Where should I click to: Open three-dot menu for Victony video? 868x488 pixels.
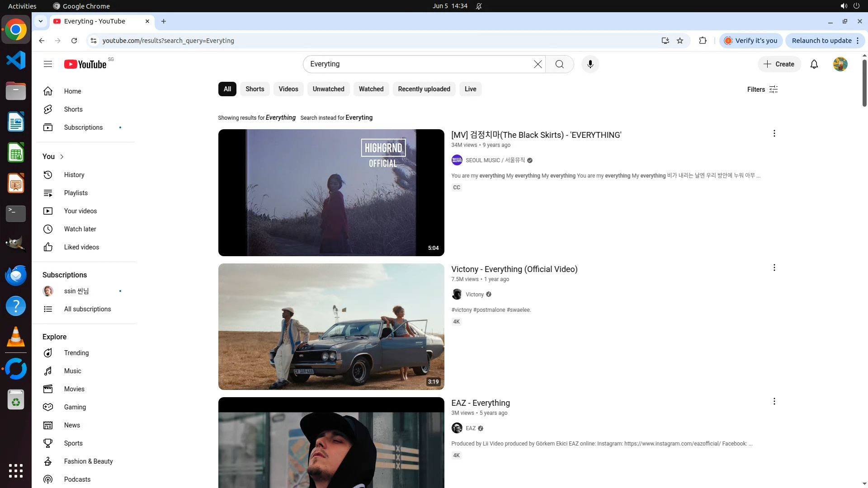click(774, 267)
